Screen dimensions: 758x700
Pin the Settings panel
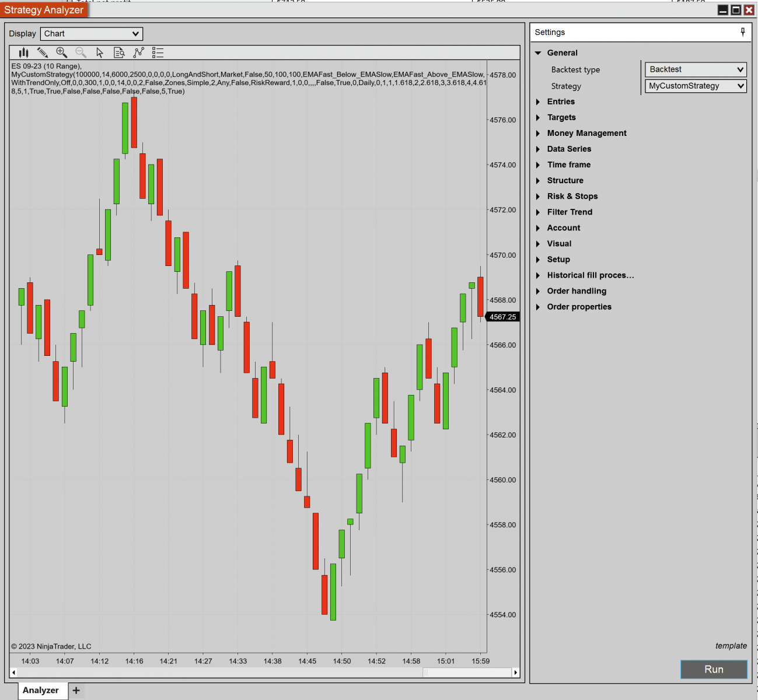(x=743, y=32)
